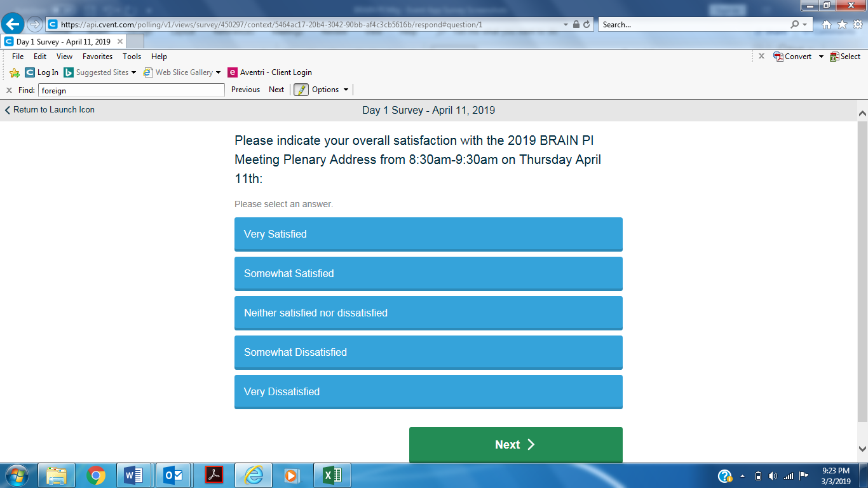
Task: Choose Neither satisfied nor dissatisfied answer
Action: coord(428,313)
